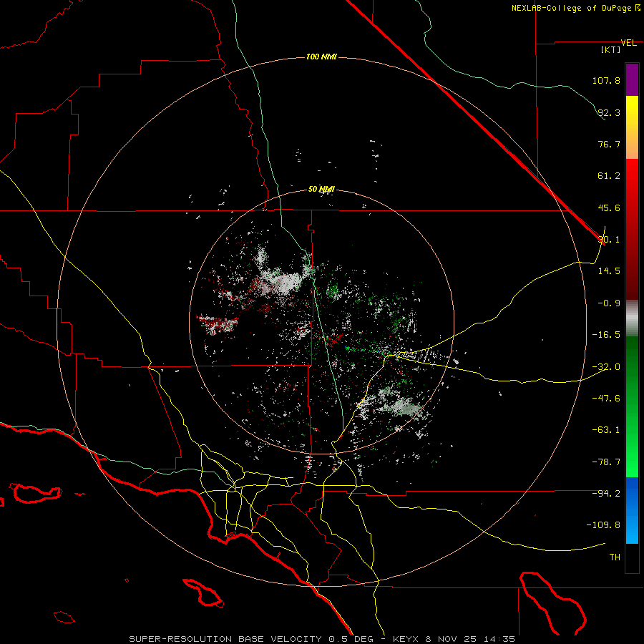Click the 92.3 velocity scale value
The image size is (644, 644).
(609, 112)
